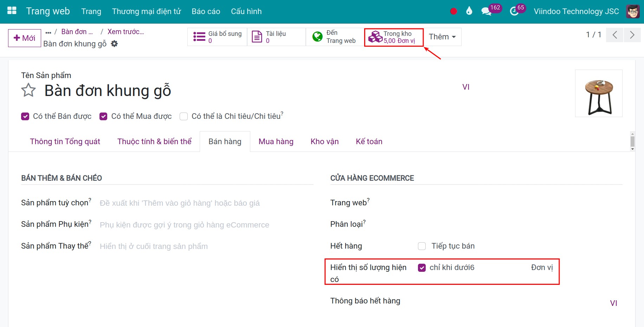Toggle Hiển thị số lượng hiện có checkbox

pyautogui.click(x=422, y=268)
